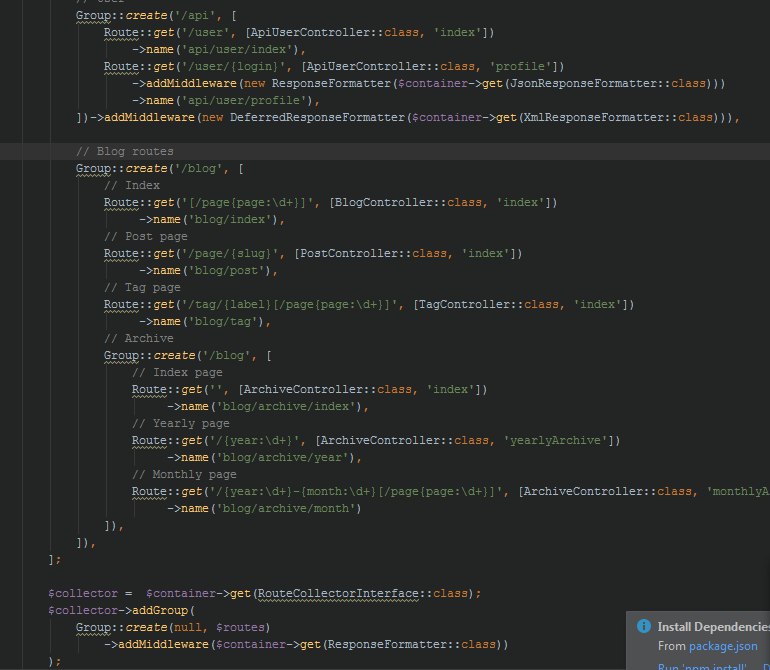Image resolution: width=770 pixels, height=670 pixels.
Task: Click the '/page/{slug}' route pattern
Action: 230,253
